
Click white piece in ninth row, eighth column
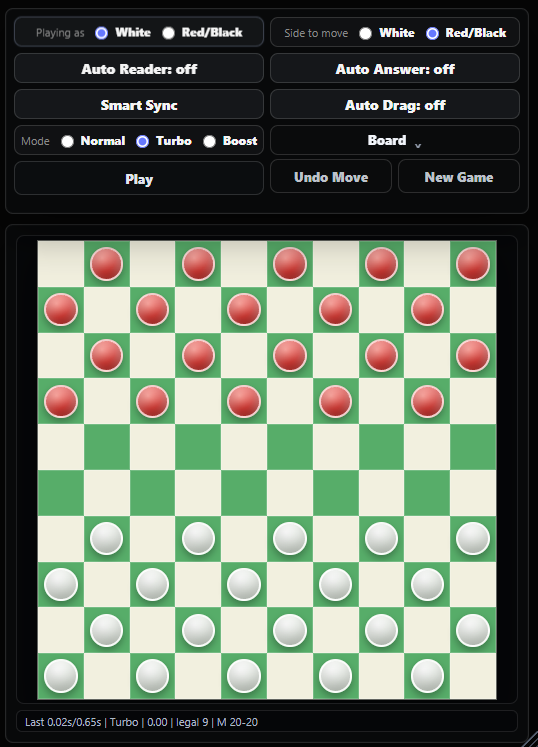[381, 630]
